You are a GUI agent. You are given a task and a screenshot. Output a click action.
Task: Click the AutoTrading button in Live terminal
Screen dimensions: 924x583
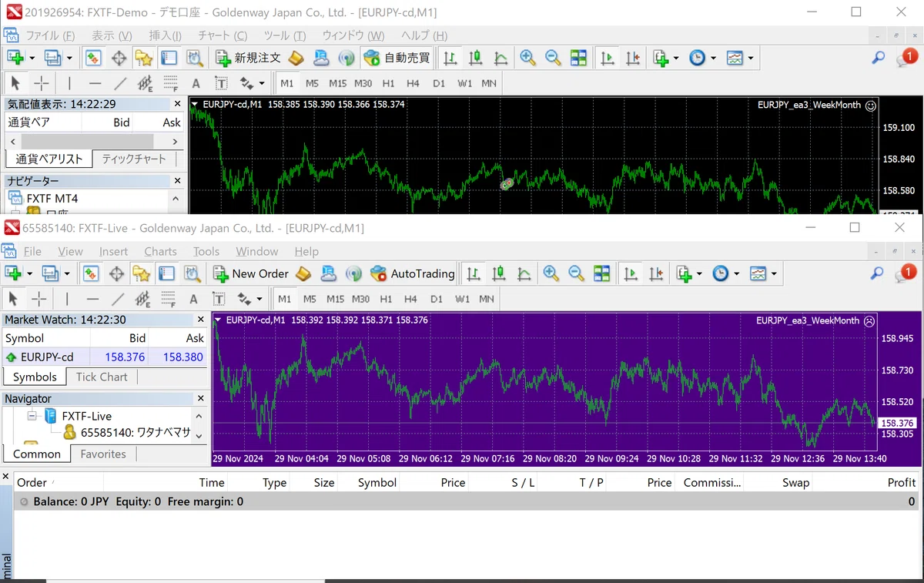pyautogui.click(x=413, y=273)
